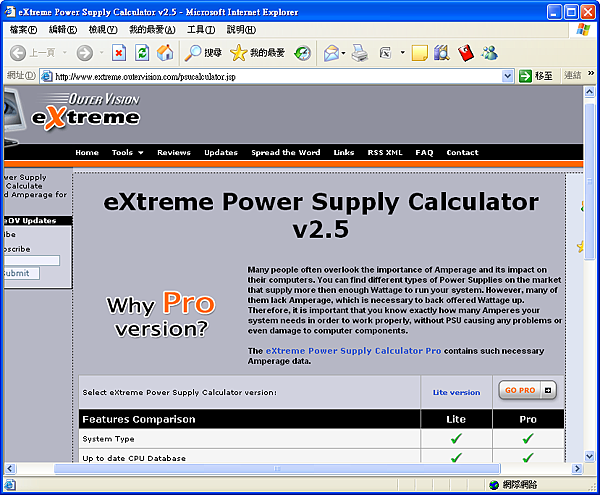Click the vertical scrollbar up arrow
This screenshot has height=495, width=600.
[589, 92]
